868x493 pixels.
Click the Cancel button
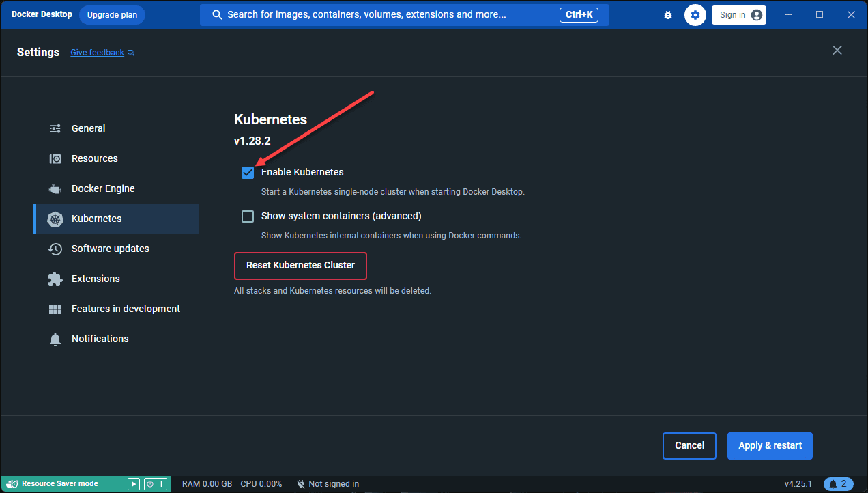tap(689, 446)
